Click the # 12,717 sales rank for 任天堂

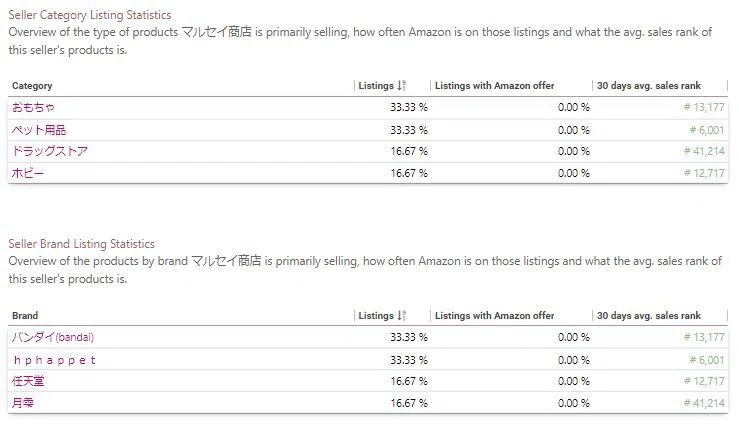click(x=704, y=381)
